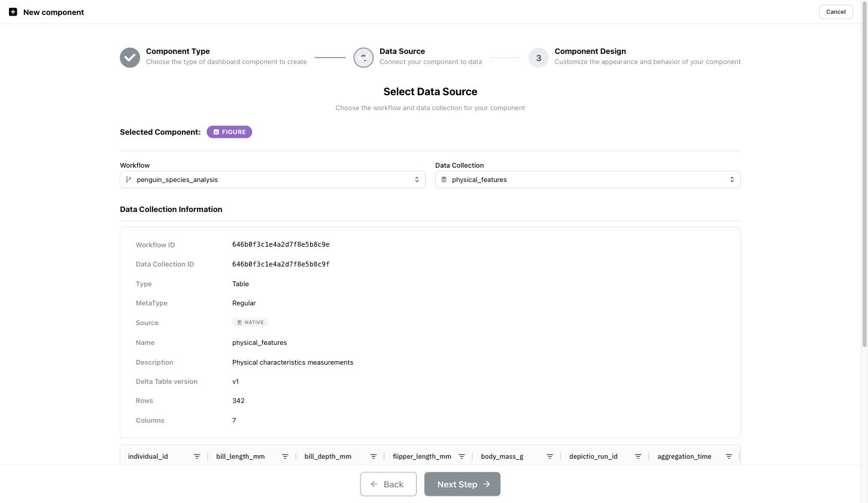The height and width of the screenshot is (503, 868).
Task: Click the completed Component Type step checkmark
Action: [x=130, y=57]
